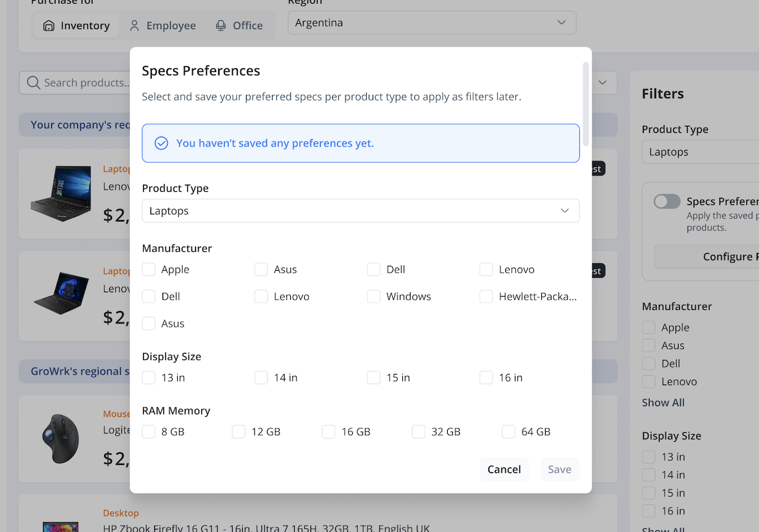Screen dimensions: 759x532
Task: Check Windows manufacturer option
Action: (x=374, y=297)
